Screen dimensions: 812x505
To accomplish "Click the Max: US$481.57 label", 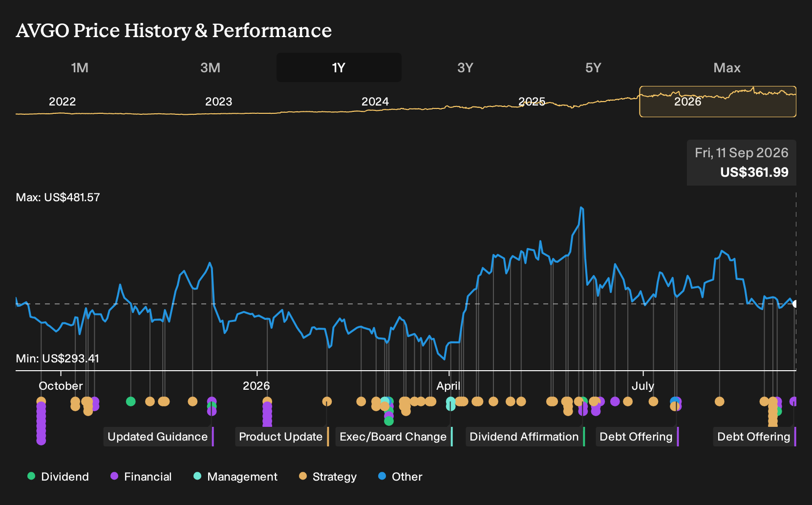I will click(x=58, y=197).
